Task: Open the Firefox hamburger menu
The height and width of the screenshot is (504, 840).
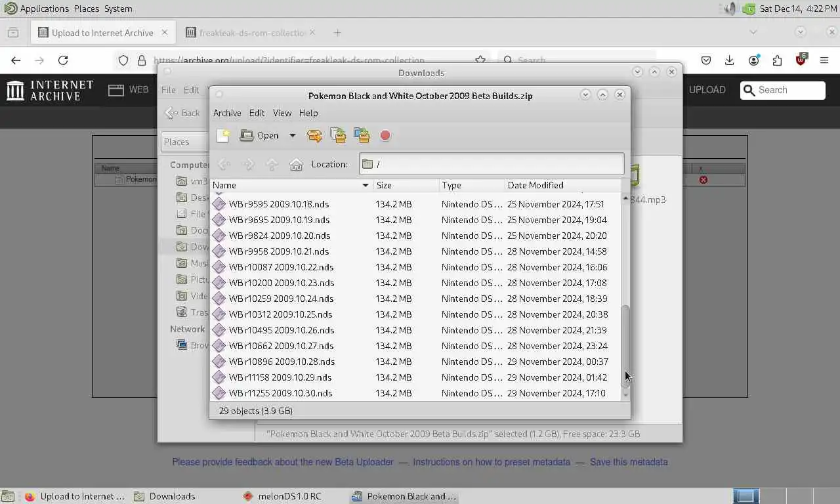Action: pyautogui.click(x=824, y=60)
